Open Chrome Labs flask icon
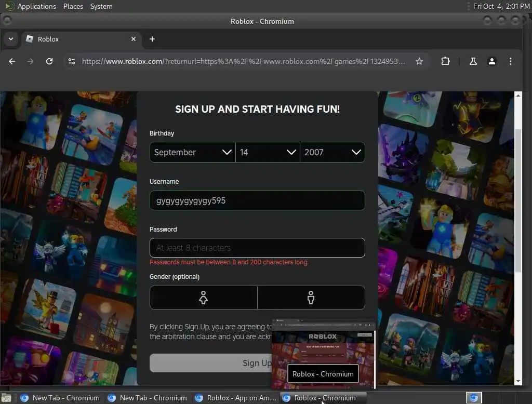The height and width of the screenshot is (404, 532). tap(473, 61)
